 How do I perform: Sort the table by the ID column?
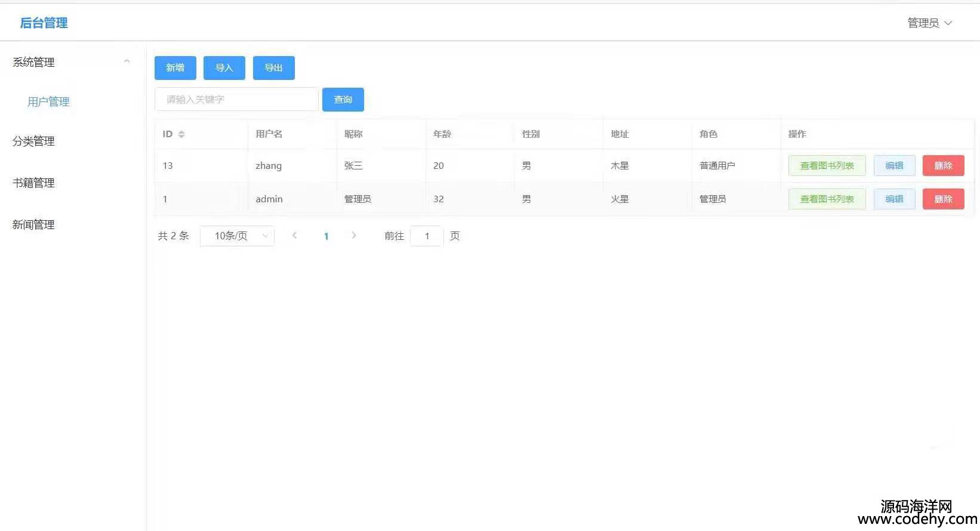[x=181, y=134]
